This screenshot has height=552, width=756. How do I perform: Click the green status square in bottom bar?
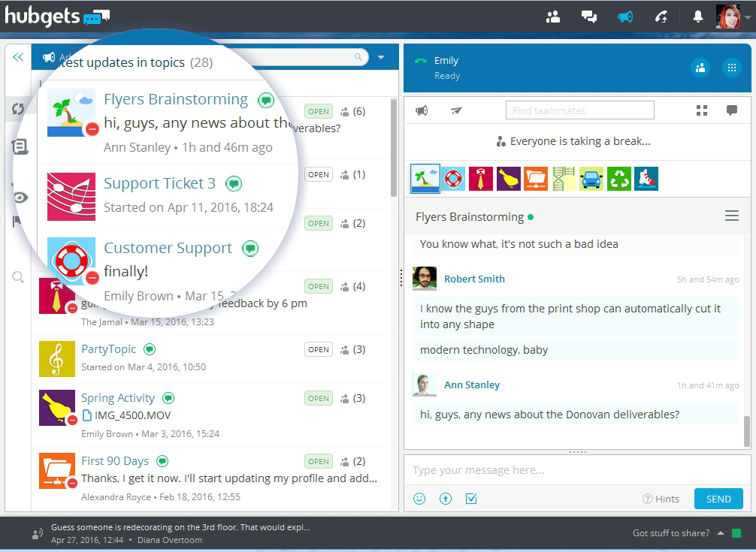[x=736, y=532]
